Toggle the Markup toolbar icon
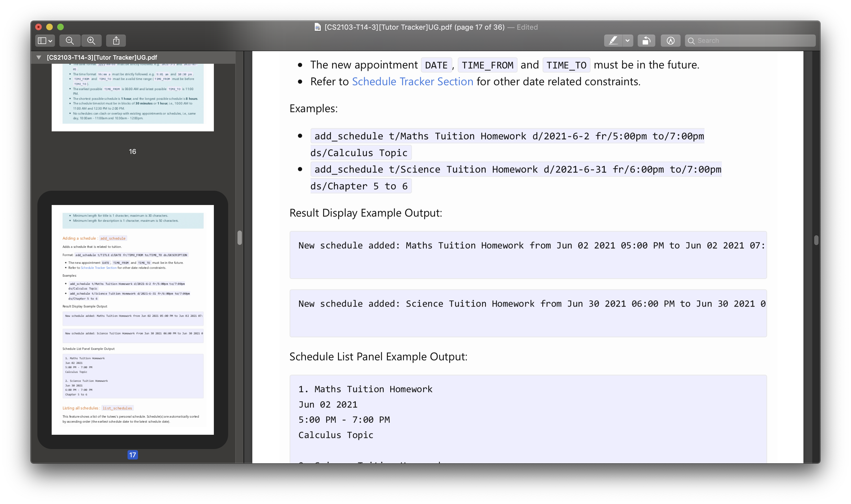The image size is (851, 504). (670, 41)
